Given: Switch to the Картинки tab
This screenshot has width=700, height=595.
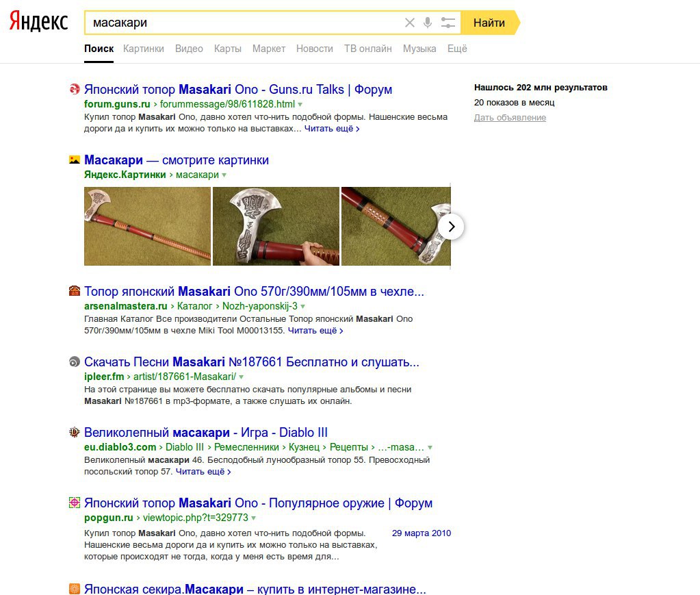Looking at the screenshot, I should point(143,49).
